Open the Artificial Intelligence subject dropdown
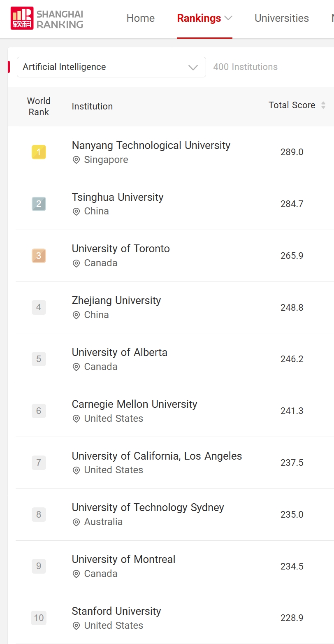The height and width of the screenshot is (644, 334). click(111, 67)
